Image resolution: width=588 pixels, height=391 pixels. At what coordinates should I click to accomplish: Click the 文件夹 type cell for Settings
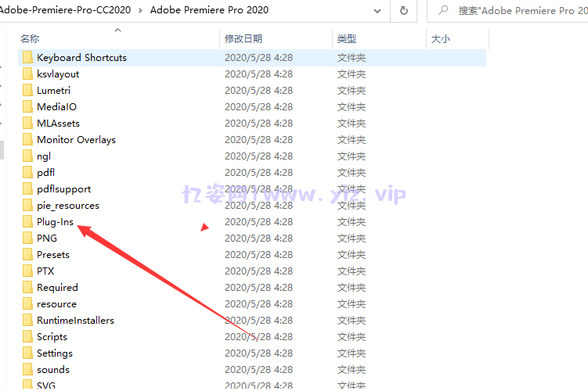pos(352,353)
